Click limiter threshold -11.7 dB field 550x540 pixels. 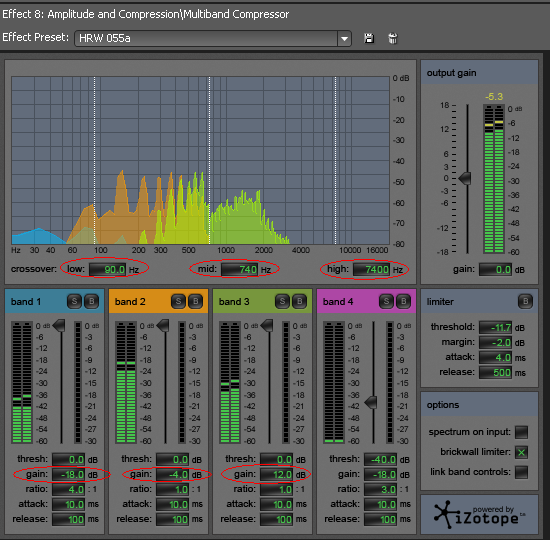[x=495, y=327]
